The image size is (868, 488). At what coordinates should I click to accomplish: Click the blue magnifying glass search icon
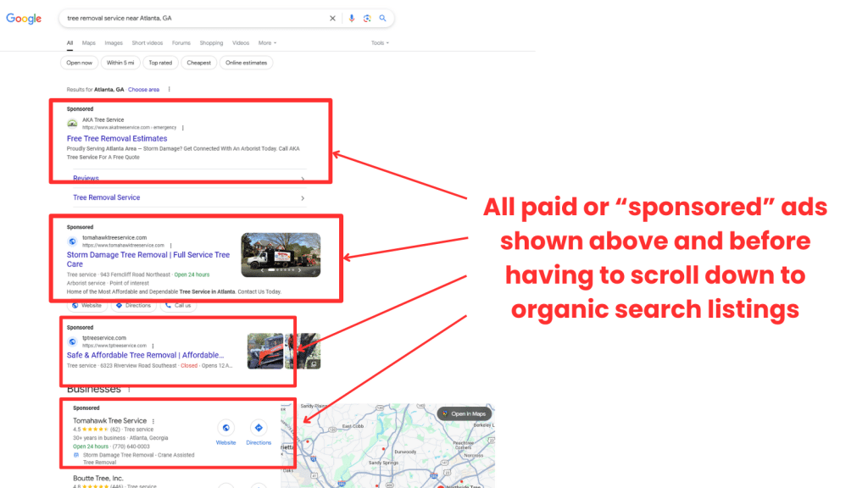click(x=382, y=18)
